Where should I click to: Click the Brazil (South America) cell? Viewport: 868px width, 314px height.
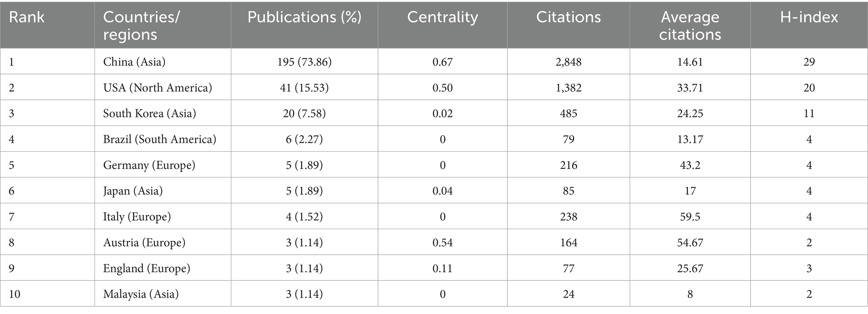[x=159, y=139]
